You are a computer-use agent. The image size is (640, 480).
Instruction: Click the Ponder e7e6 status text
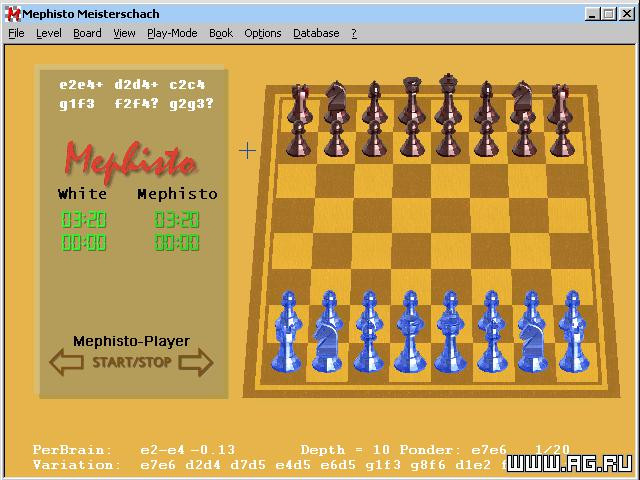453,450
